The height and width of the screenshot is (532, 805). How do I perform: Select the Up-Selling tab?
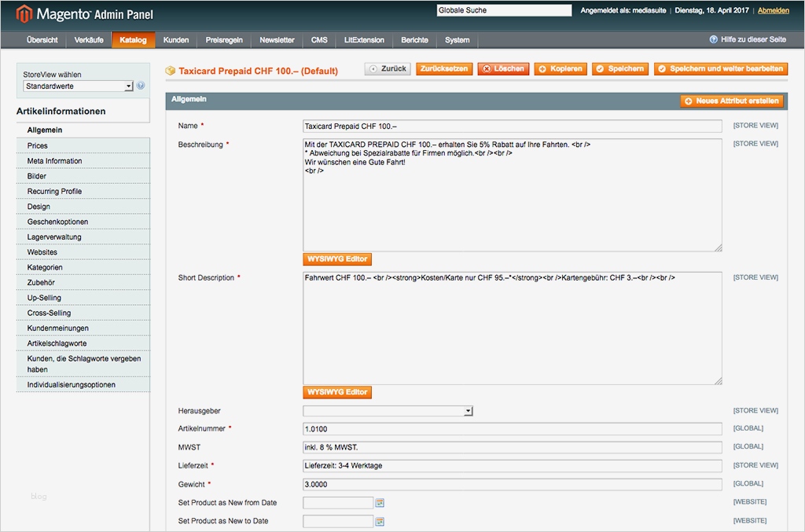point(83,298)
